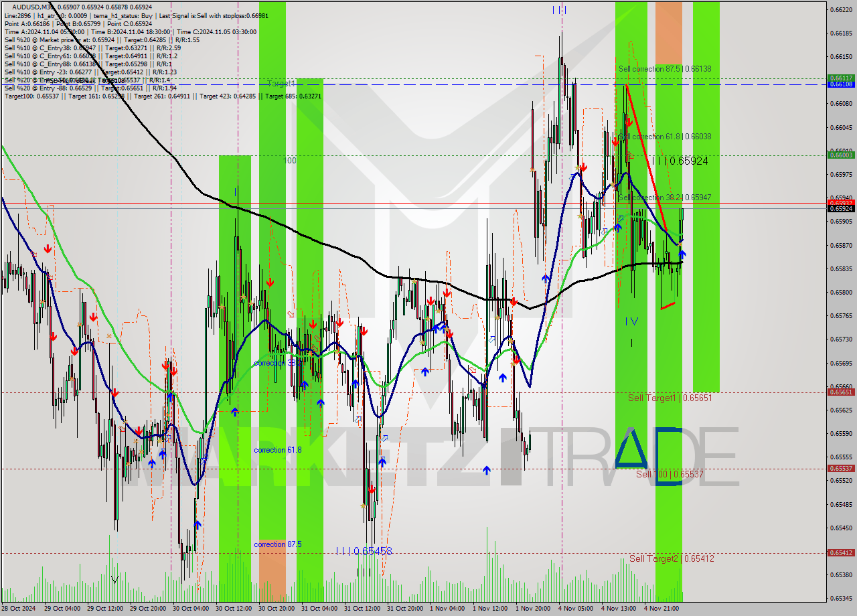Screen dimensions: 857x616
Task: Click the 'Sell Target2 | 0.65412' label
Action: click(672, 558)
